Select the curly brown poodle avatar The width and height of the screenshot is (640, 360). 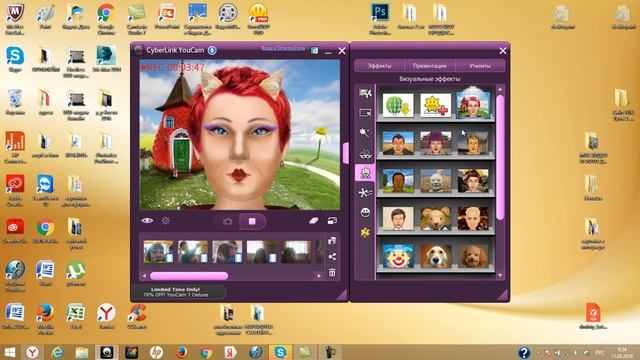[x=473, y=256]
